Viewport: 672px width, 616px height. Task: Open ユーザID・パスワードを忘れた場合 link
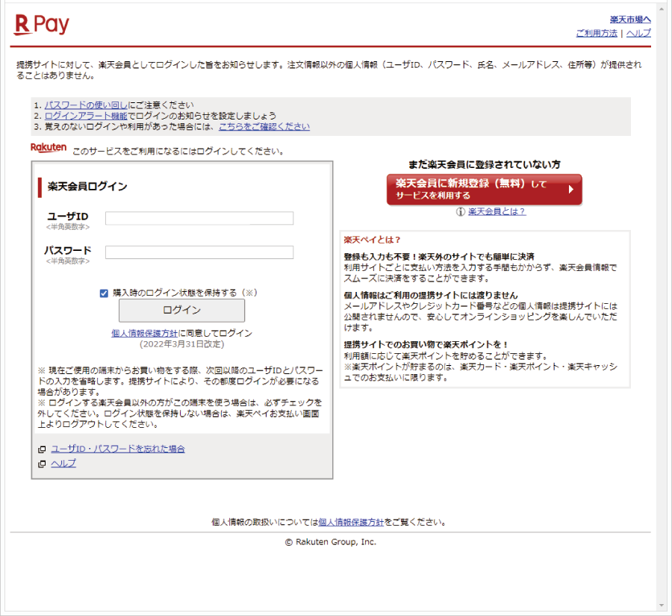pyautogui.click(x=118, y=449)
